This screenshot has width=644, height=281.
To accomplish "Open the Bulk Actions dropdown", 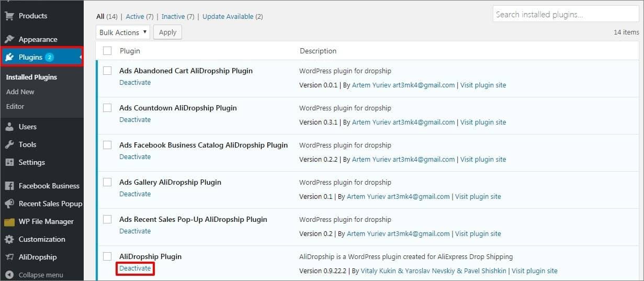I will 123,32.
